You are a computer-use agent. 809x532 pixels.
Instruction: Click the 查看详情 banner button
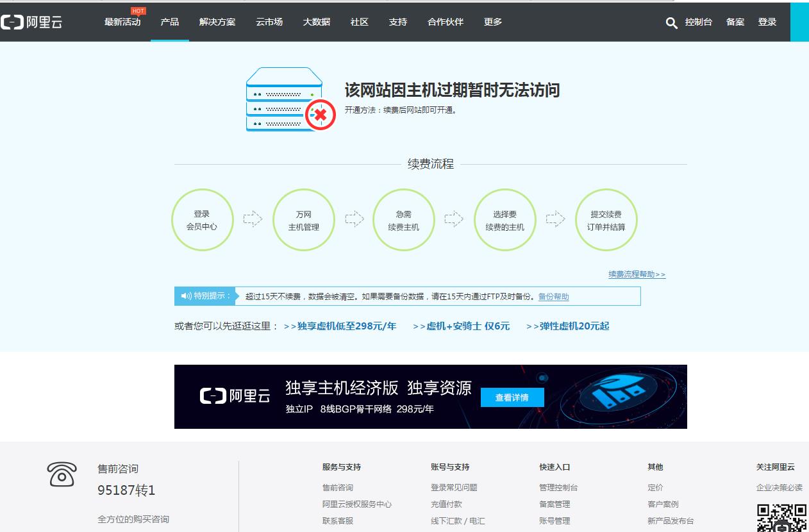coord(512,397)
